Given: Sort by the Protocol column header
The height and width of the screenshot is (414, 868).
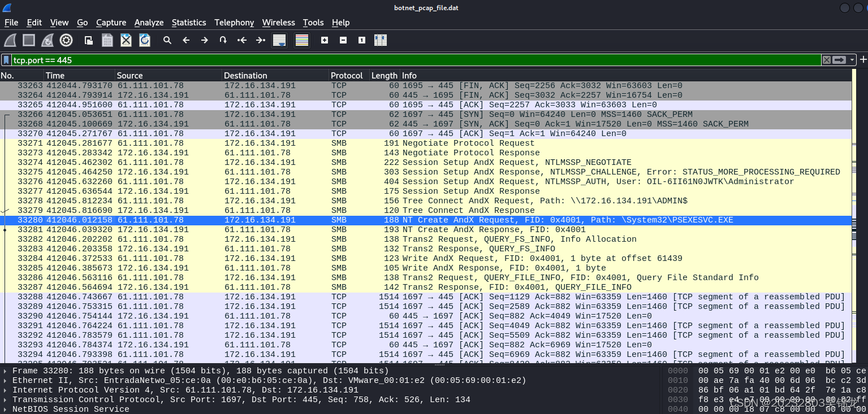Looking at the screenshot, I should click(x=349, y=75).
